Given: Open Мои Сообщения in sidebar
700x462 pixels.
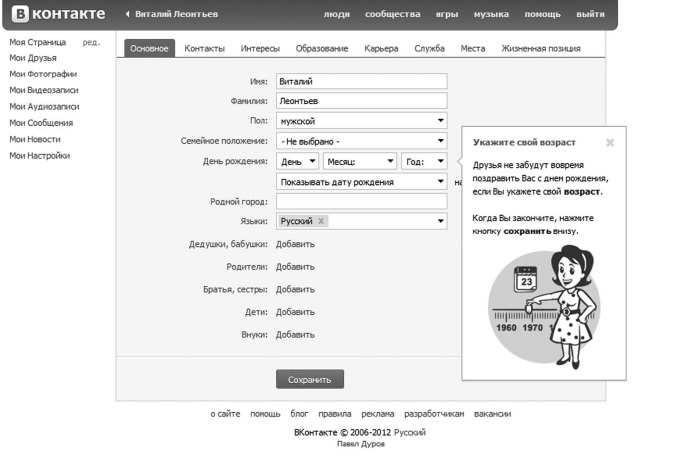Looking at the screenshot, I should coord(41,123).
